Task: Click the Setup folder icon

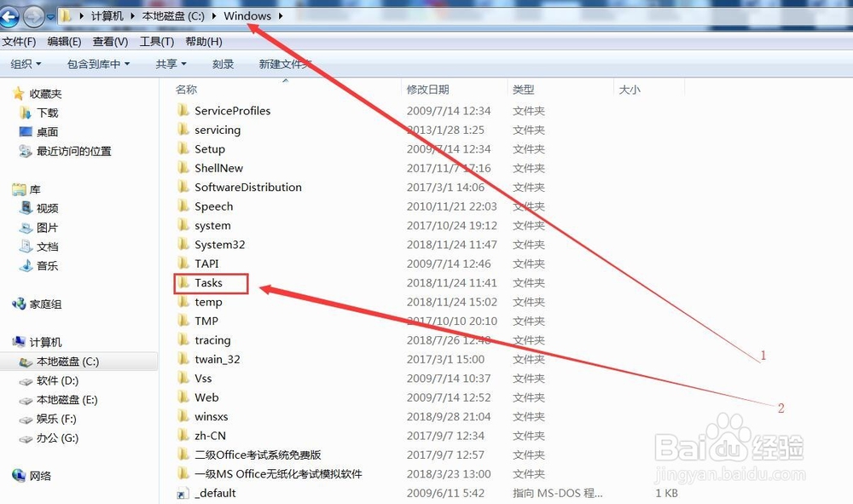Action: (x=183, y=148)
